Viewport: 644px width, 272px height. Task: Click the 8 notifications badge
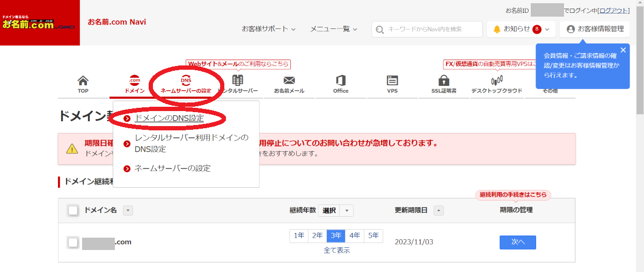[x=537, y=29]
